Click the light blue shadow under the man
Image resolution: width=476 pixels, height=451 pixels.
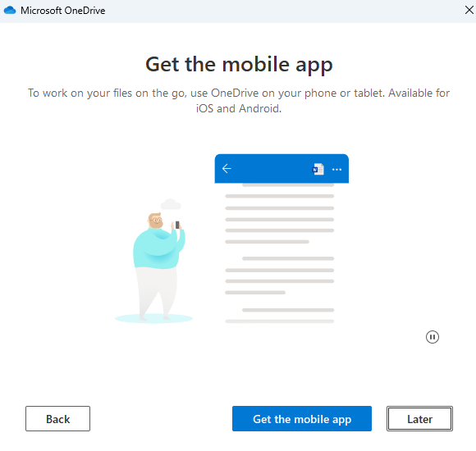153,318
